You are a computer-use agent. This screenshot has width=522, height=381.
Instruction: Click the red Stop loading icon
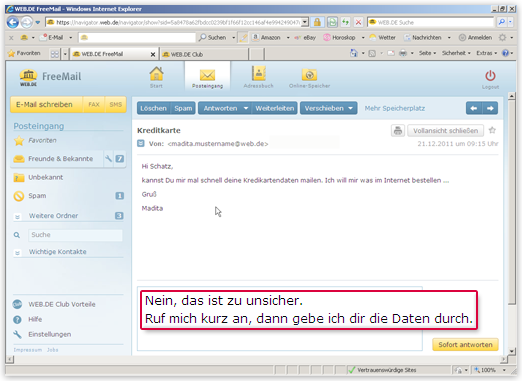point(358,22)
